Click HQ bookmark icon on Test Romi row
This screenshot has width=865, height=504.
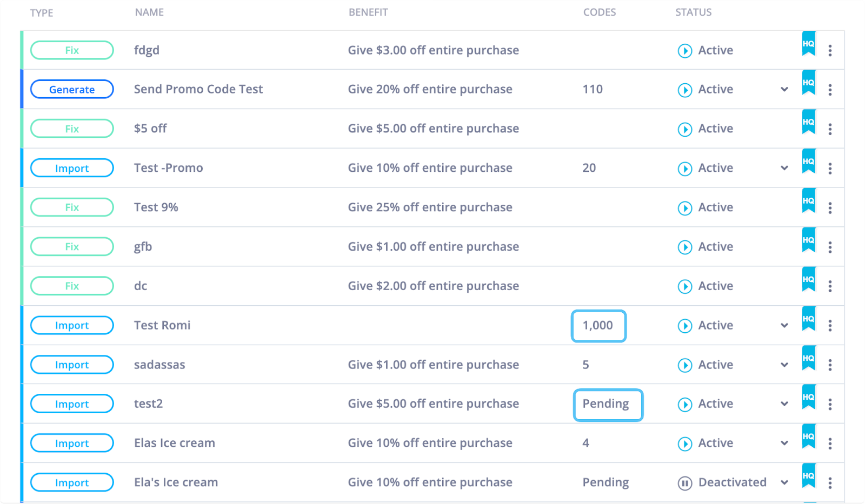click(808, 319)
